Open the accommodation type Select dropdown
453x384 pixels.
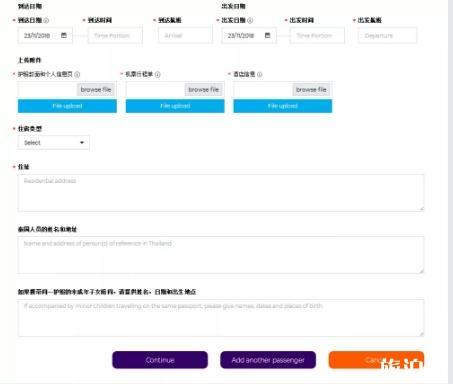[x=54, y=143]
